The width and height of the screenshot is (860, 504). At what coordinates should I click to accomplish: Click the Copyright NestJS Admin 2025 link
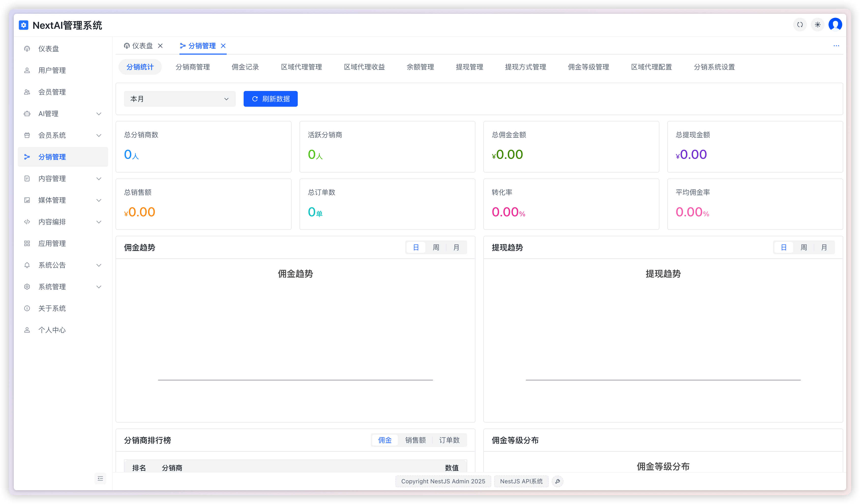443,481
